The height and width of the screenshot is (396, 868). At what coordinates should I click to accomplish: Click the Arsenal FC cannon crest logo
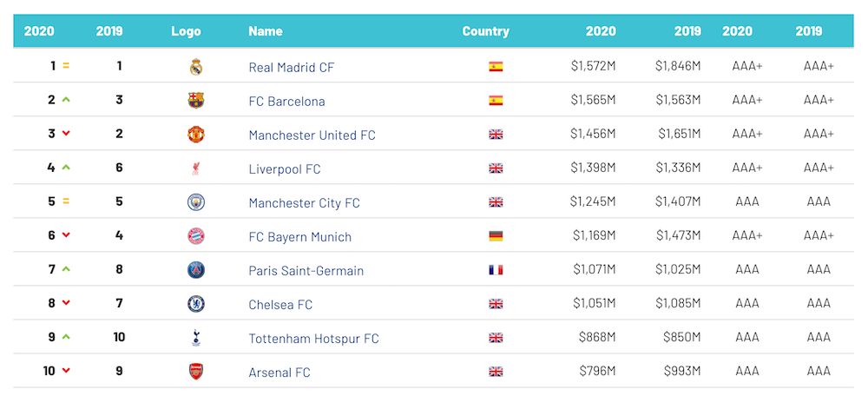[196, 372]
